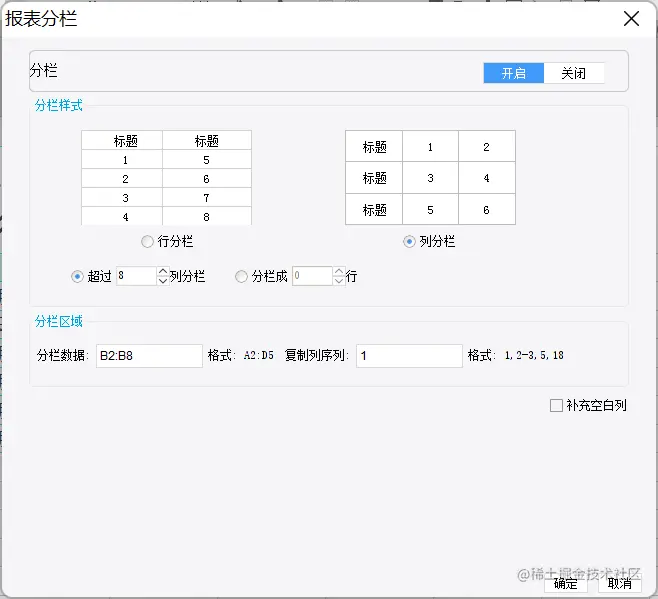
Task: Click the format hint 1,2-3,5,18
Action: [534, 356]
